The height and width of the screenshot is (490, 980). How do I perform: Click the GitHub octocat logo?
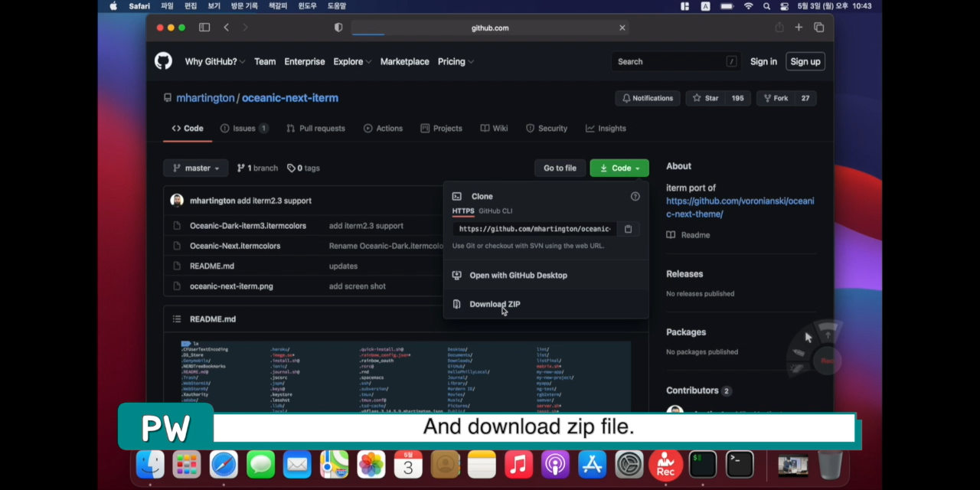164,61
